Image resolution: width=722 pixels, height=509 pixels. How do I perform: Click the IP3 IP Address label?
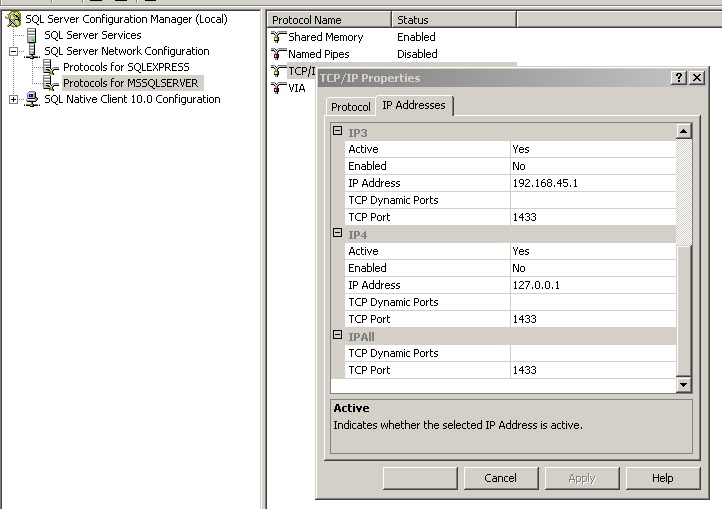click(x=374, y=183)
